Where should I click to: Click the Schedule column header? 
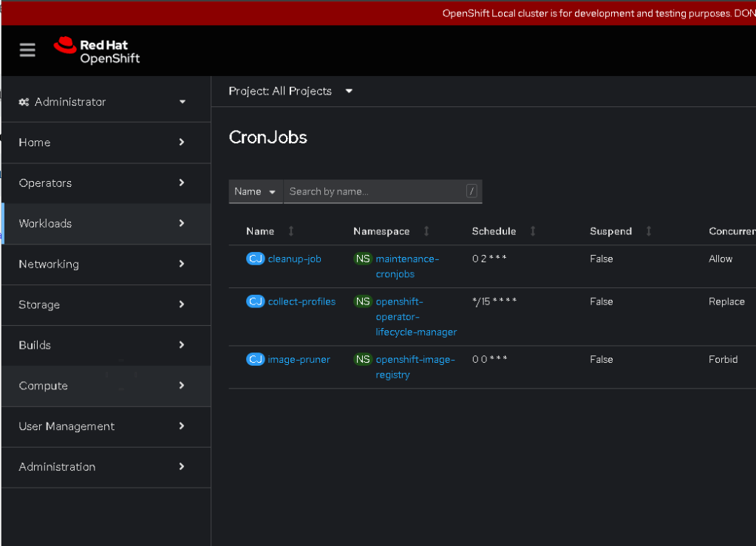[x=494, y=231]
